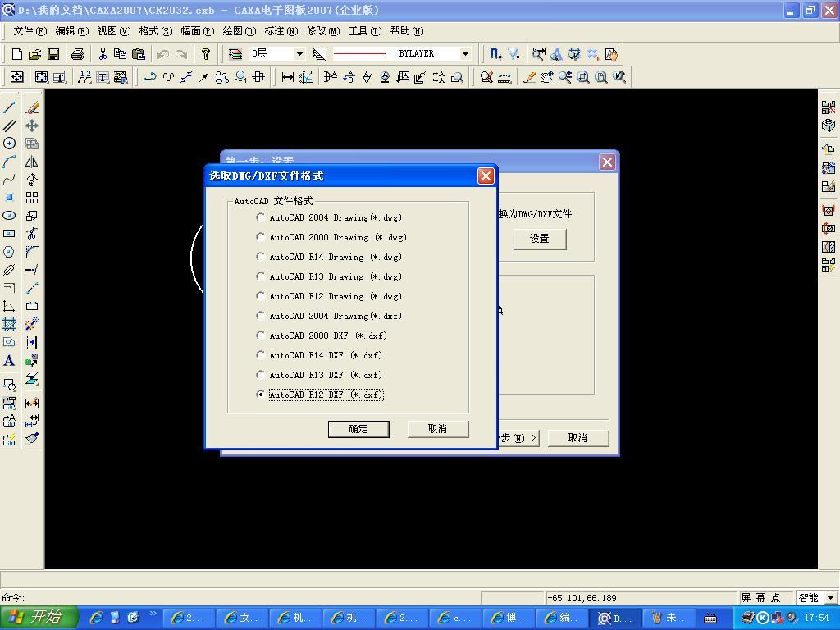Screen dimensions: 840x630
Task: Open the 格式(S) menu
Action: (155, 31)
